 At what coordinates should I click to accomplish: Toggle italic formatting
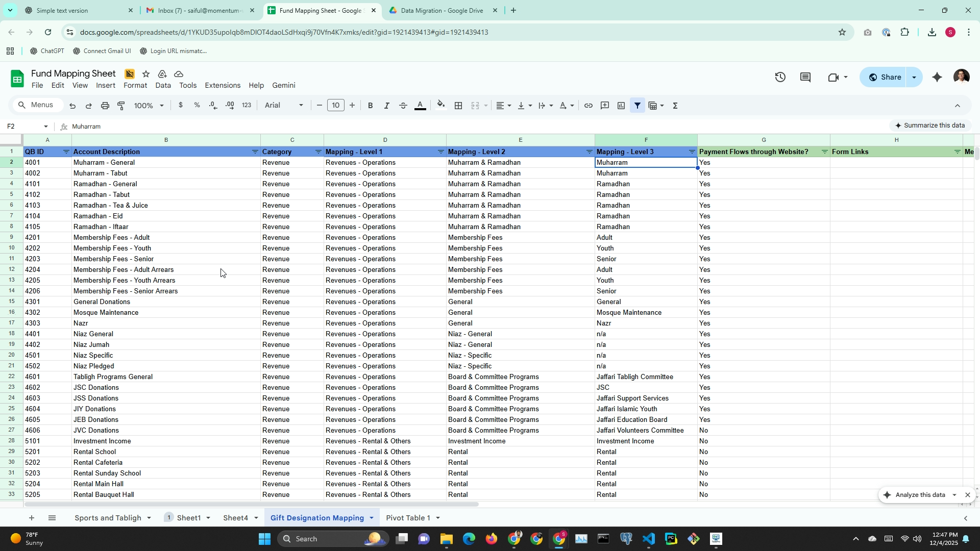386,106
